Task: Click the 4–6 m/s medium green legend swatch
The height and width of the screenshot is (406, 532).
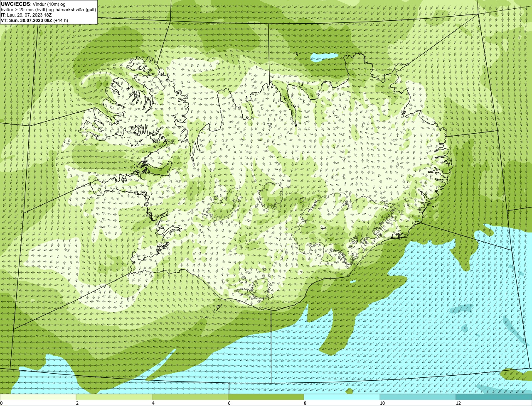Action: pos(190,397)
